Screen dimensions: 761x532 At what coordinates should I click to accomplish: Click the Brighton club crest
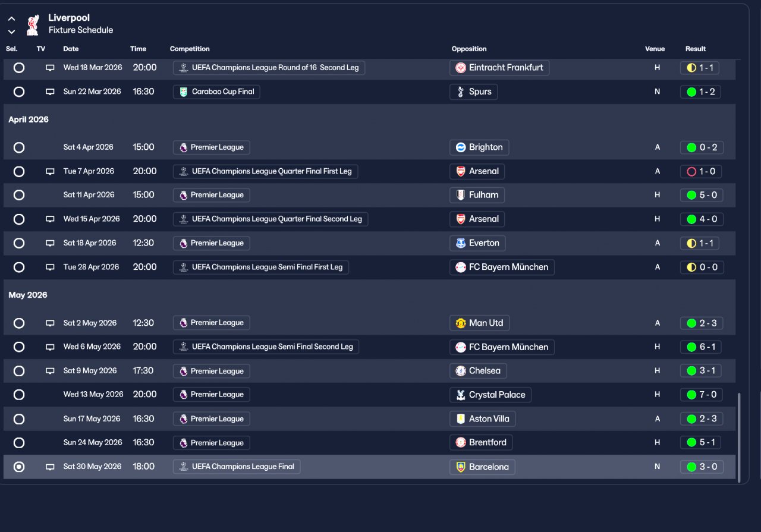point(460,147)
